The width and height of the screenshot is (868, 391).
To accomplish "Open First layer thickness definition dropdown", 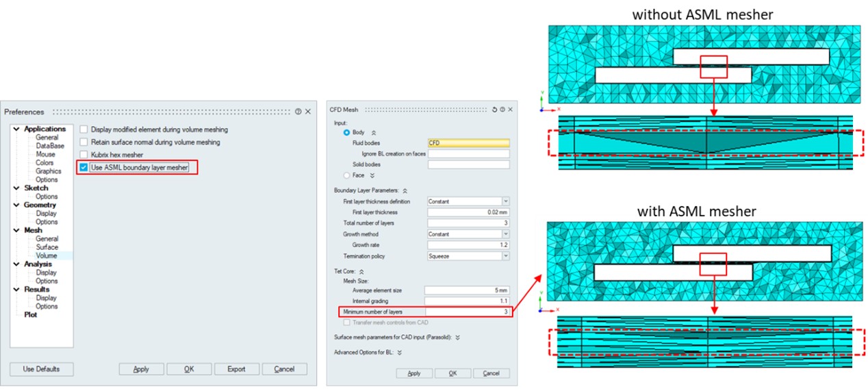I will point(505,201).
